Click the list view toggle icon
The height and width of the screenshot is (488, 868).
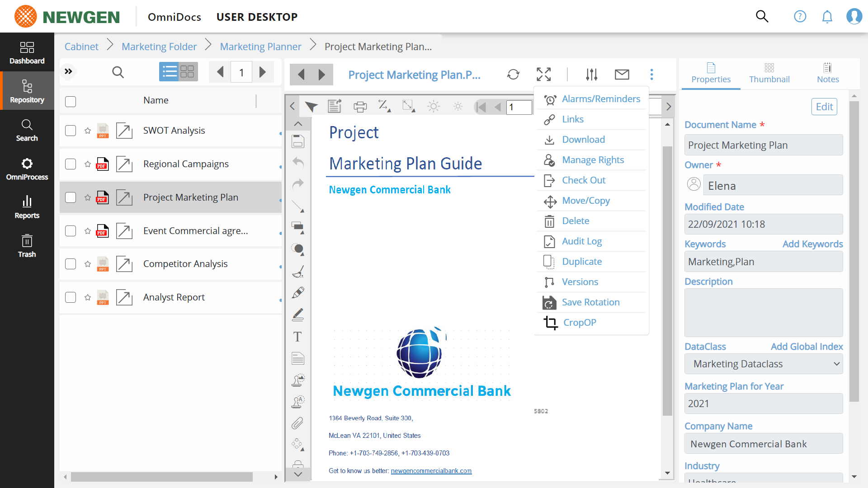point(169,71)
